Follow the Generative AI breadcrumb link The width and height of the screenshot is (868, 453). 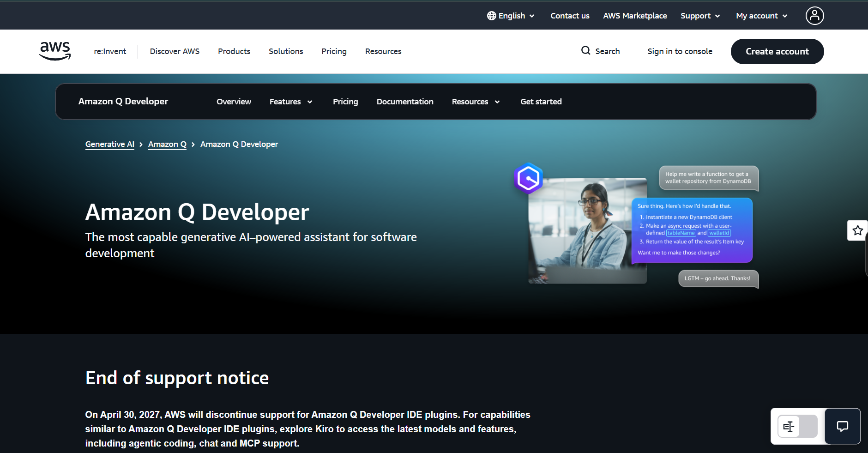coord(110,144)
